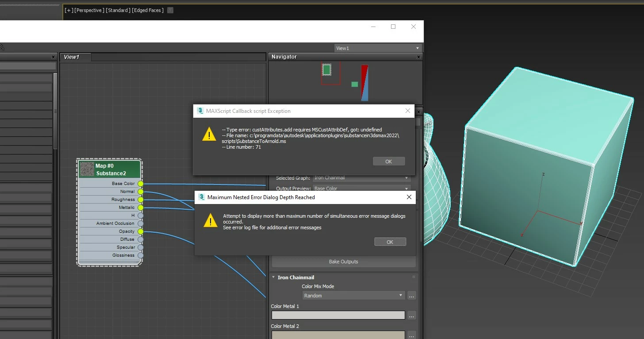644x339 pixels.
Task: Click the Normal output socket
Action: click(140, 192)
